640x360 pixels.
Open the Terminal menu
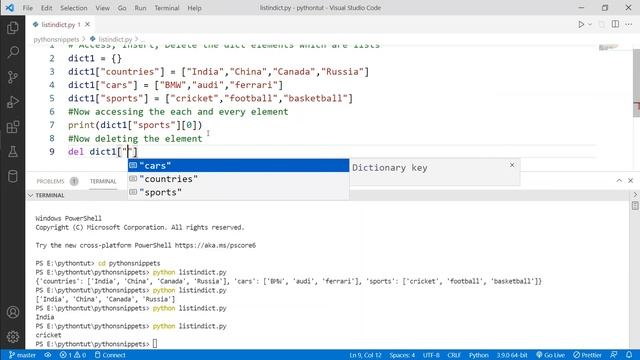pyautogui.click(x=167, y=8)
